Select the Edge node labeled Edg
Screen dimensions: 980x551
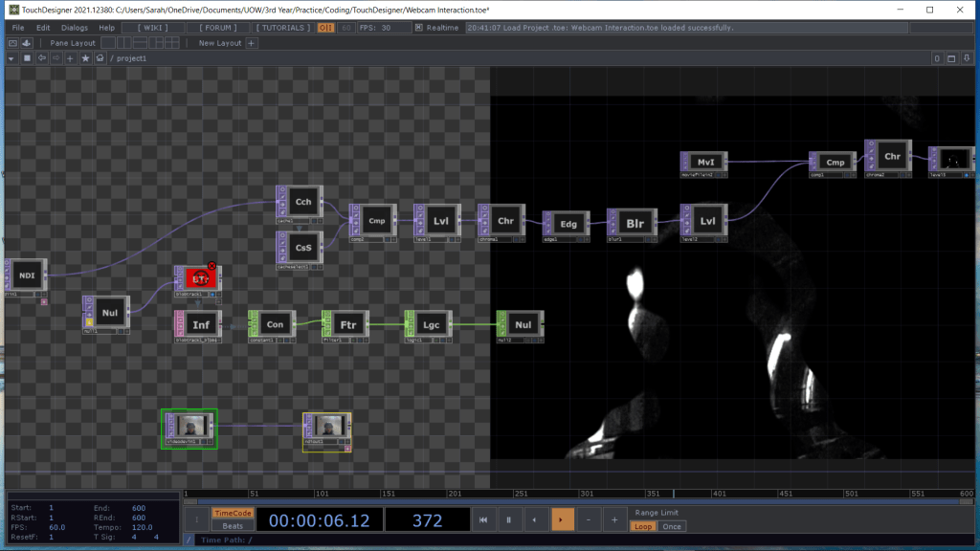[x=568, y=224]
